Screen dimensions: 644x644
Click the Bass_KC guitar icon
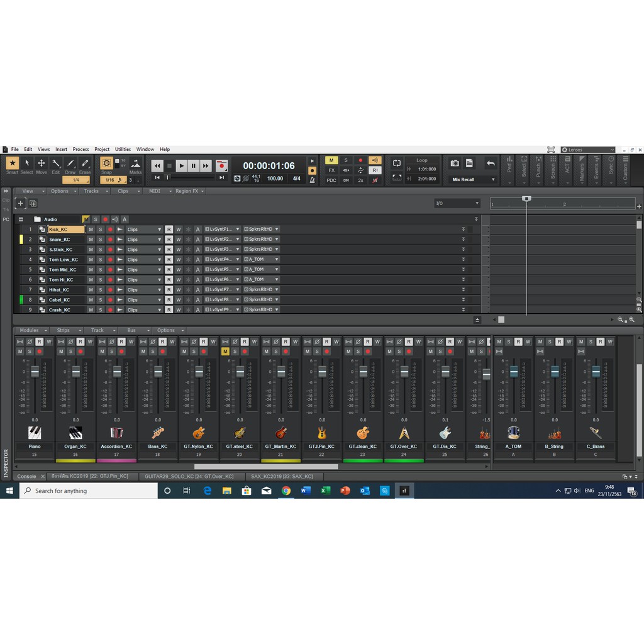pyautogui.click(x=157, y=433)
